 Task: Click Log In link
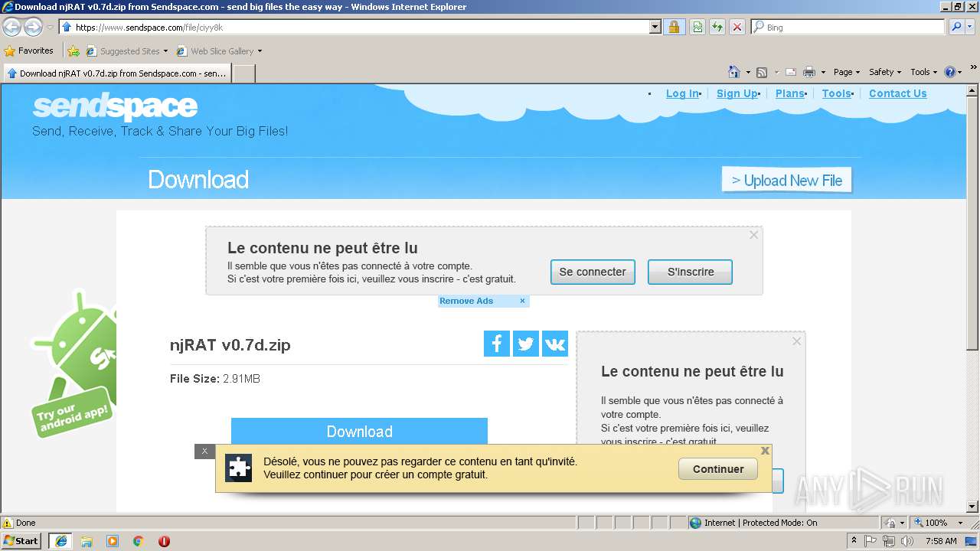(x=682, y=93)
